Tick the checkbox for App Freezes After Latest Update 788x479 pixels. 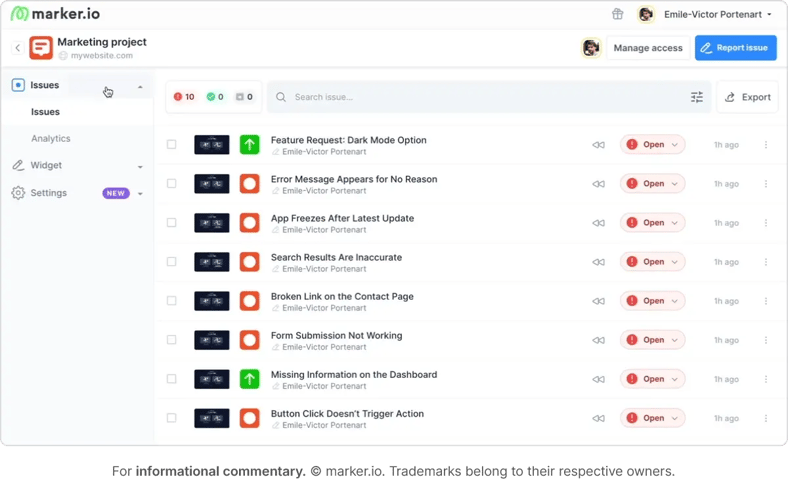coord(171,223)
